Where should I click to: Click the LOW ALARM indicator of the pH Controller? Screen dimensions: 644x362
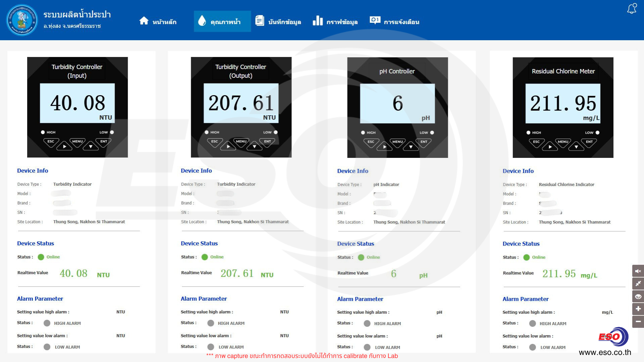coord(367,347)
